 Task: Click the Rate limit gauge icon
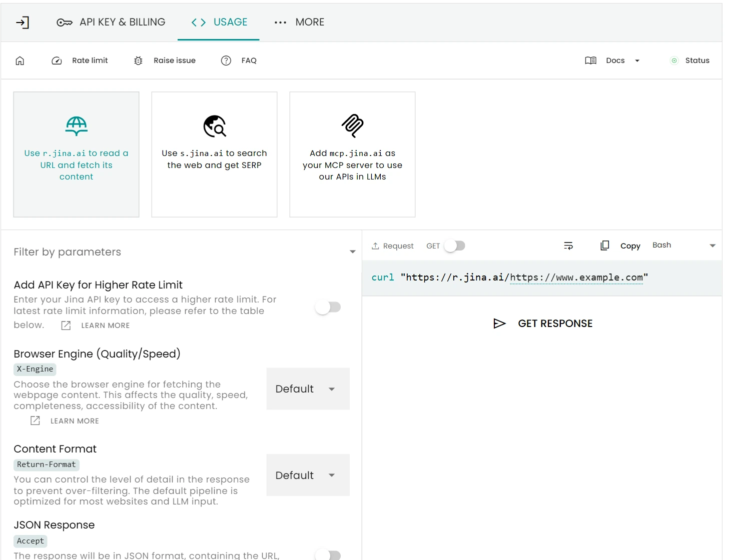[57, 60]
